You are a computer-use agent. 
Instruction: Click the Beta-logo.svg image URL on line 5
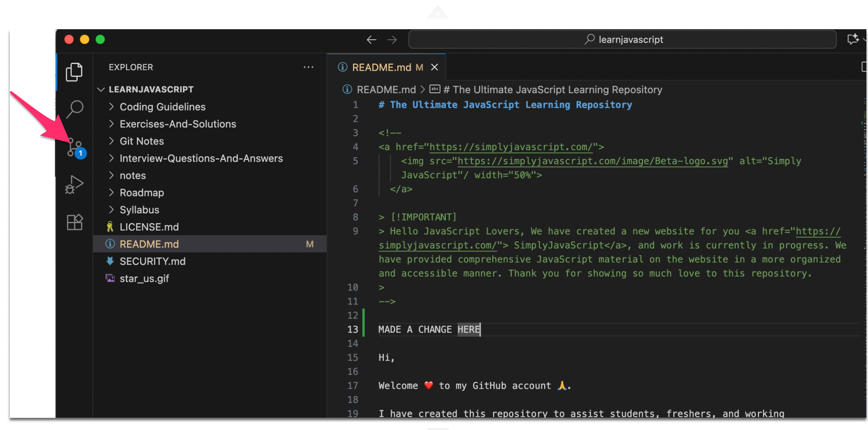tap(593, 161)
